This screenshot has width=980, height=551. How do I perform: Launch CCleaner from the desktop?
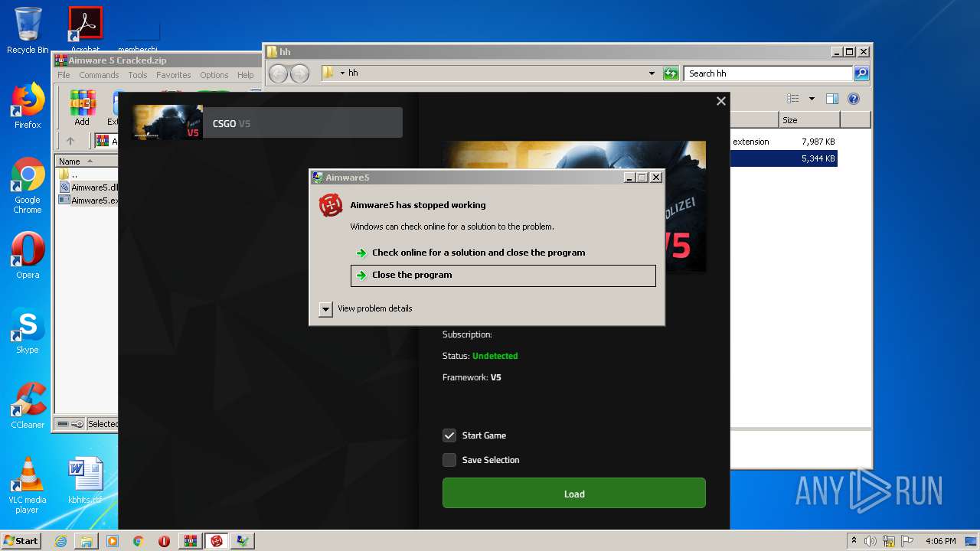coord(28,406)
